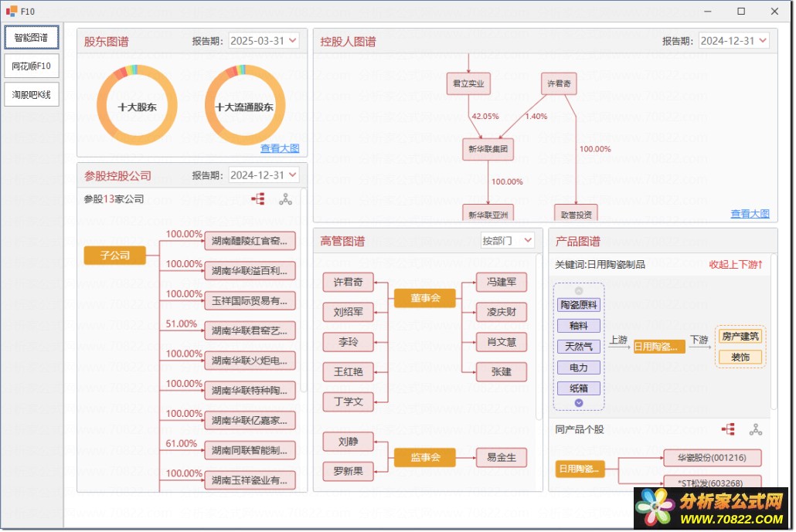This screenshot has height=532, width=796.
Task: Select tree layout icon in 参股控股公司
Action: click(x=258, y=198)
